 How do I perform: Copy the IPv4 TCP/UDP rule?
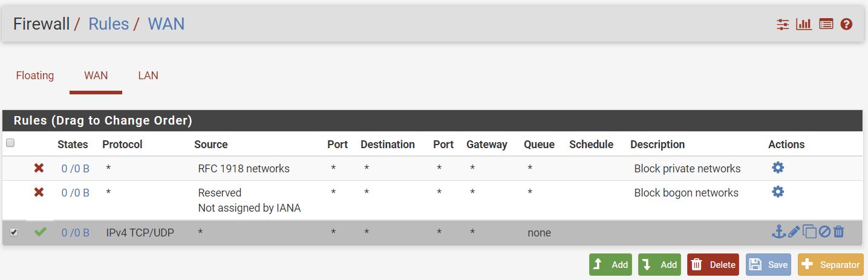point(809,231)
